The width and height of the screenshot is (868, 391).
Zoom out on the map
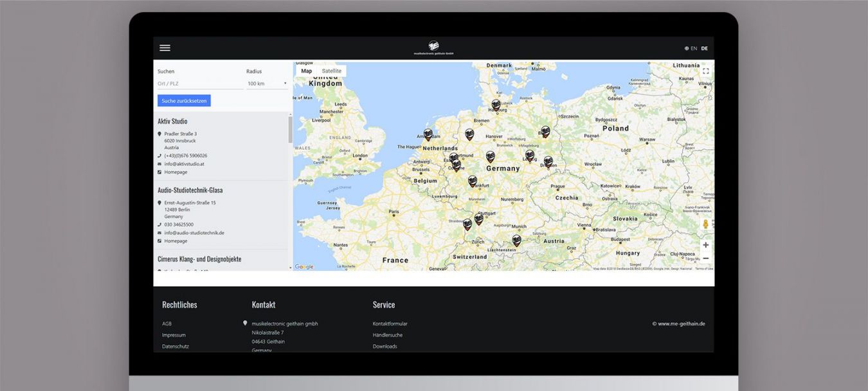point(705,259)
